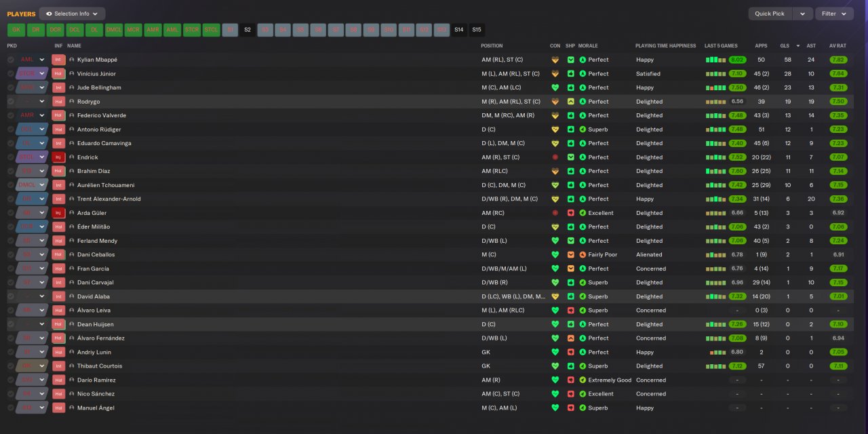
Task: Sort by Playing Time Happiness header
Action: point(665,46)
